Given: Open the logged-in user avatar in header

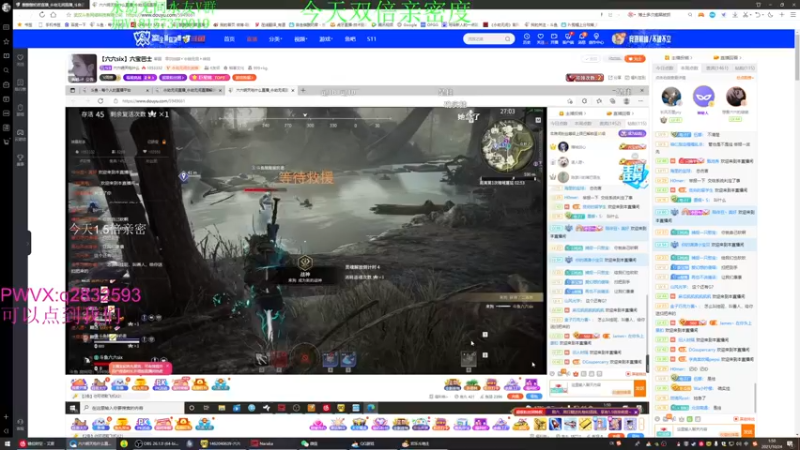Looking at the screenshot, I should (x=618, y=38).
